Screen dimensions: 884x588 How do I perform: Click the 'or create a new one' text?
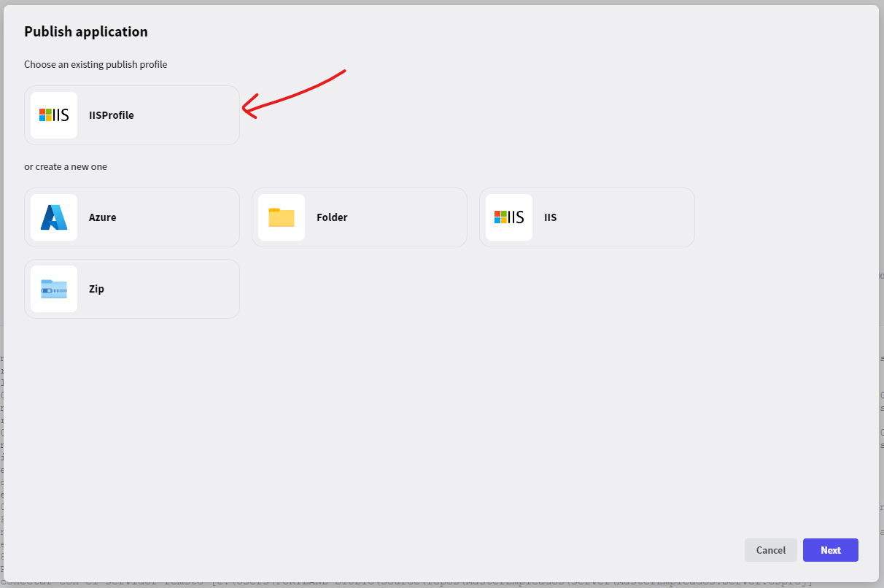(66, 167)
